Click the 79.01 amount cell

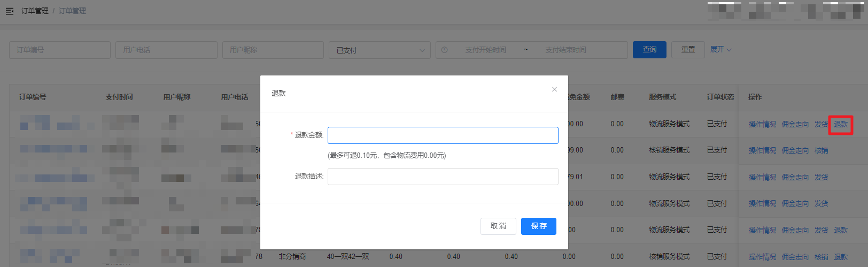(x=576, y=177)
